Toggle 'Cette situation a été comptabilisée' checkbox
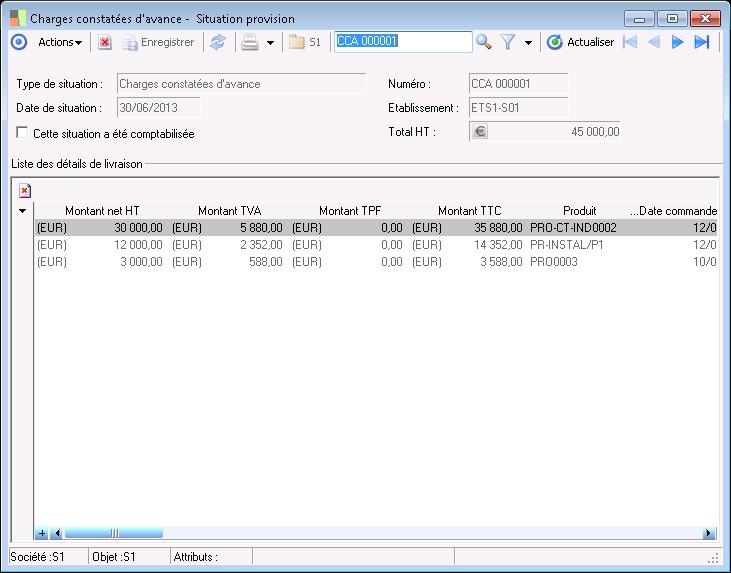Screen dimensions: 731x573 click(x=22, y=132)
